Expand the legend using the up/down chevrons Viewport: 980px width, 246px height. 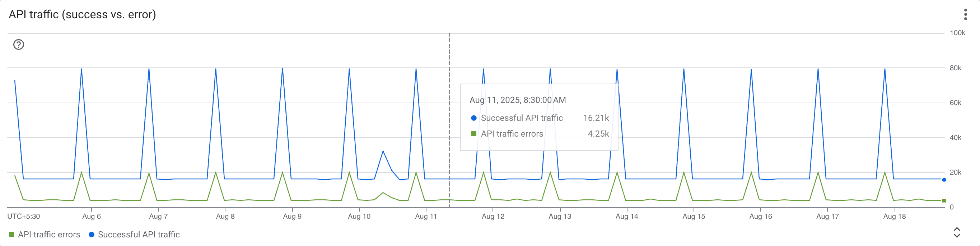point(957,232)
